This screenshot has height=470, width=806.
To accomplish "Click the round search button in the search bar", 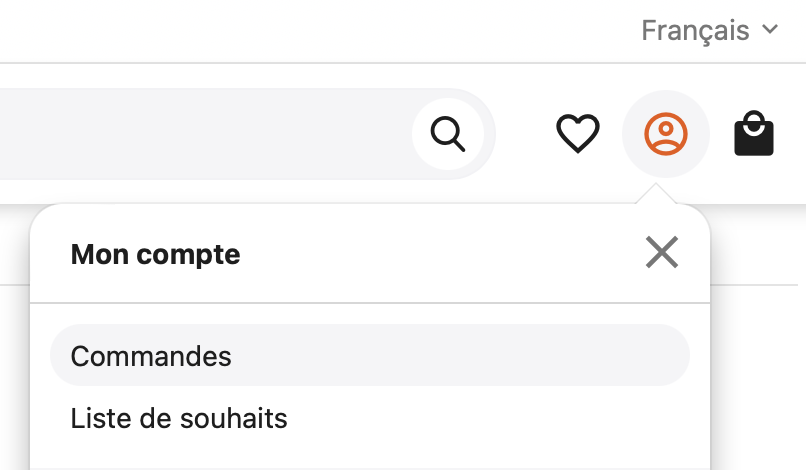I will click(x=448, y=134).
